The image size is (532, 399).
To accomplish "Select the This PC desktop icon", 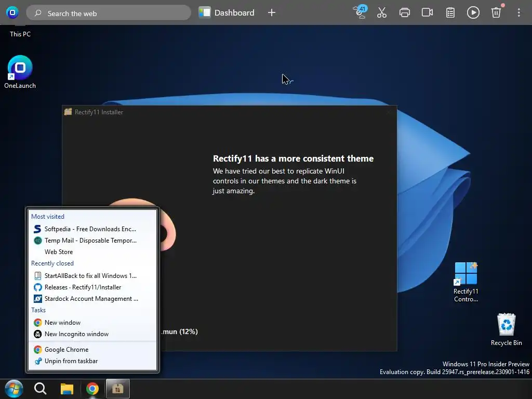I will click(20, 32).
